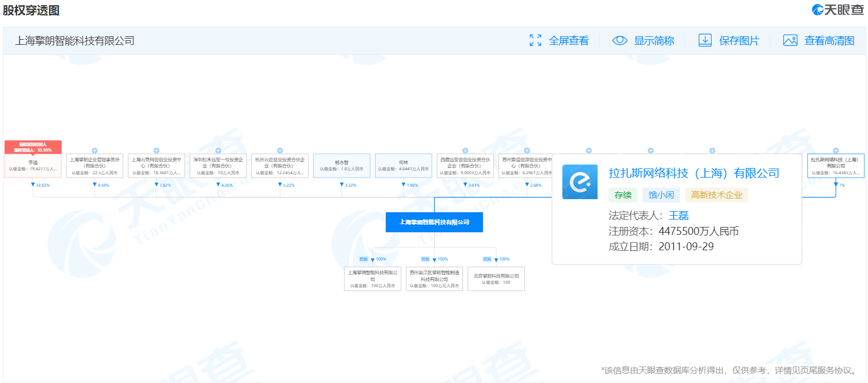Viewport: 868px width, 383px height.
Task: Open subsidiary 苏州吴江区擎朗智能制造科技有限公司 node
Action: [x=435, y=279]
